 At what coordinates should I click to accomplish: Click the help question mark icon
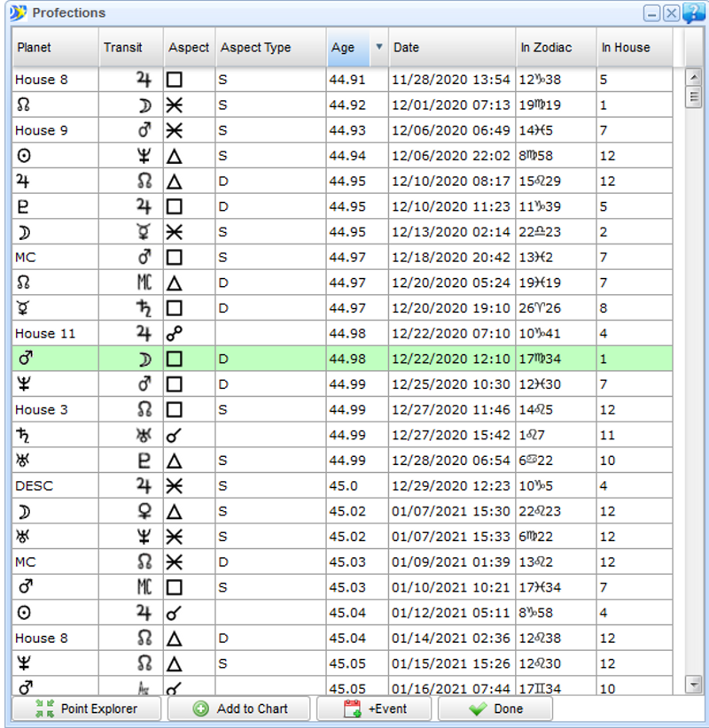tap(694, 12)
